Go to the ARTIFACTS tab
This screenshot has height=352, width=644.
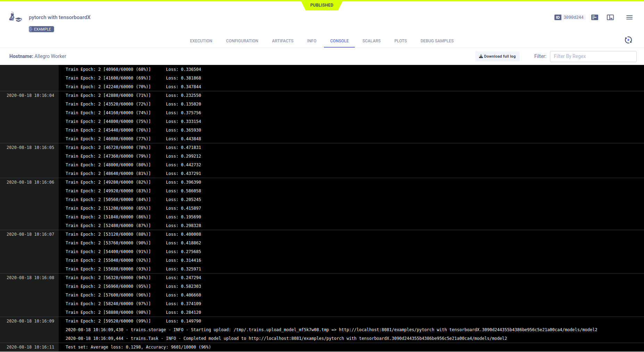click(283, 41)
